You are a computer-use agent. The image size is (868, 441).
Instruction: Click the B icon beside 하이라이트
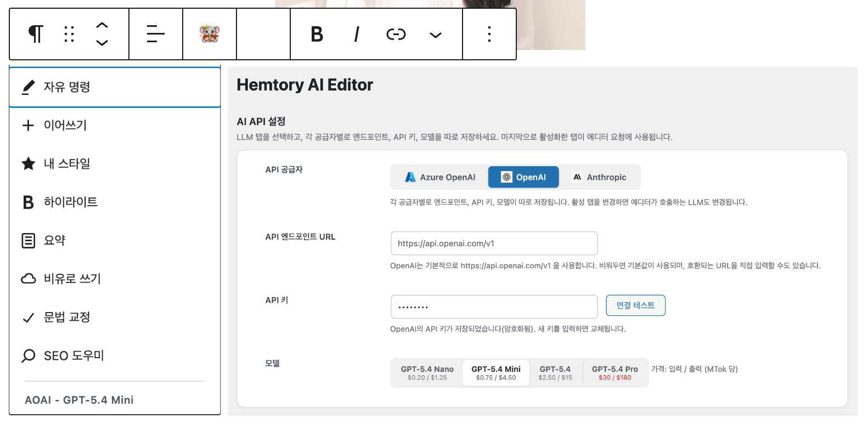pyautogui.click(x=29, y=202)
